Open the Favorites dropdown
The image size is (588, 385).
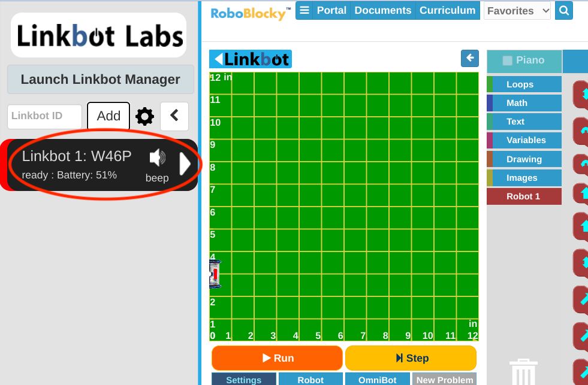[x=517, y=11]
